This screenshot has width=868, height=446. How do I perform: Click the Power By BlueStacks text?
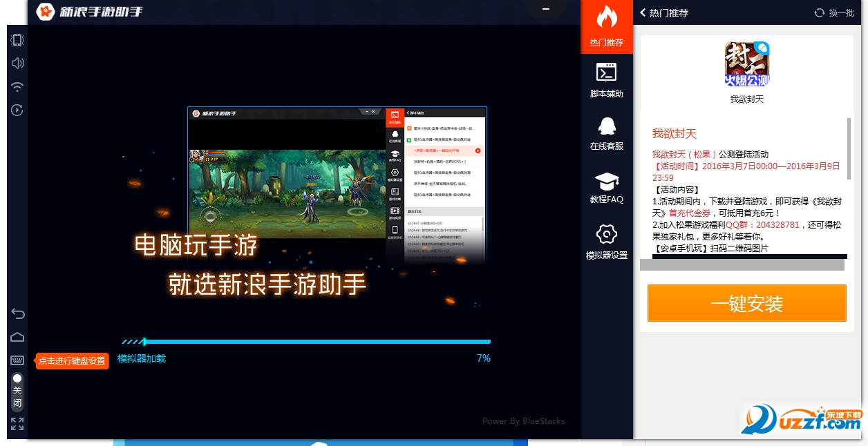(x=523, y=421)
